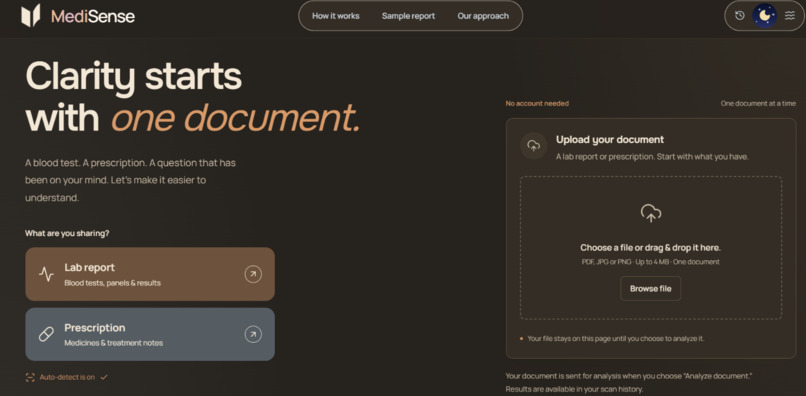This screenshot has width=806, height=396.
Task: Click 'Blood tests, panels & results' subtitle
Action: point(113,283)
